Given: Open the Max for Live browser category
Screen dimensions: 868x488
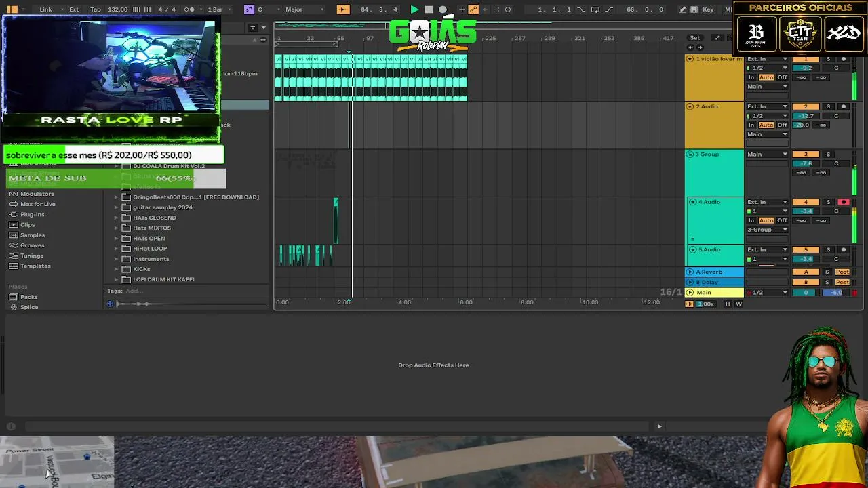Looking at the screenshot, I should 33,204.
